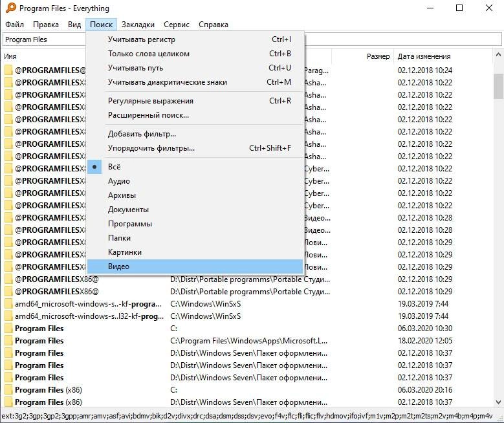Click folder icon of Program Files (x86) on C:
This screenshot has height=423, width=504.
coord(8,390)
